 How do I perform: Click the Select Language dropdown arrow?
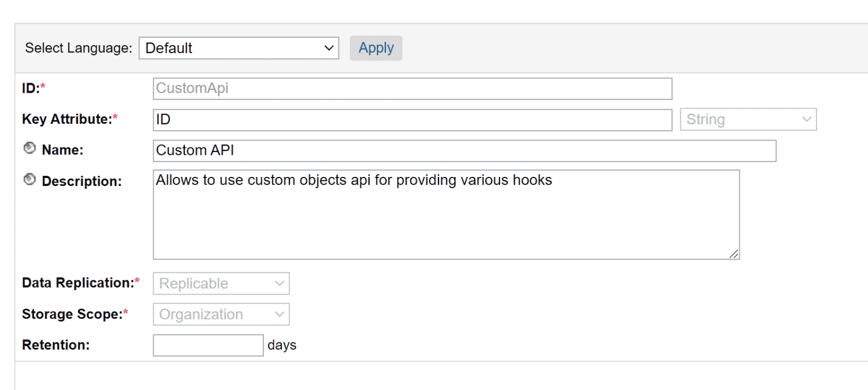click(328, 48)
